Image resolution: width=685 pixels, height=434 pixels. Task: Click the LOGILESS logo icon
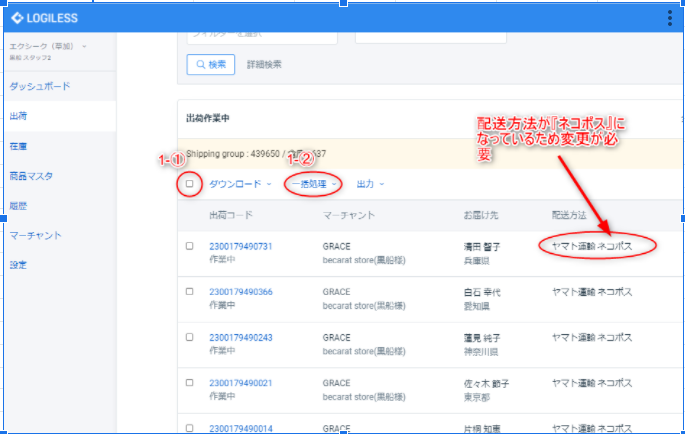(x=17, y=18)
